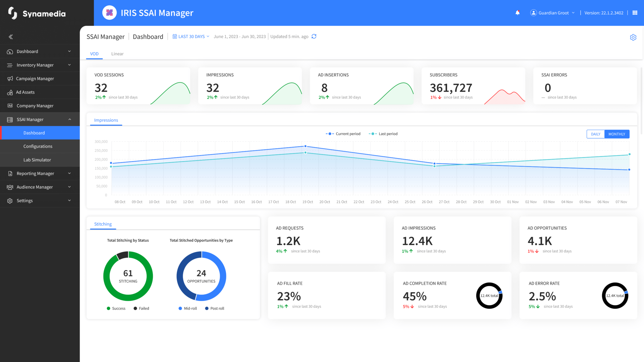644x362 pixels.
Task: Switch to the Linear tab
Action: (117, 54)
